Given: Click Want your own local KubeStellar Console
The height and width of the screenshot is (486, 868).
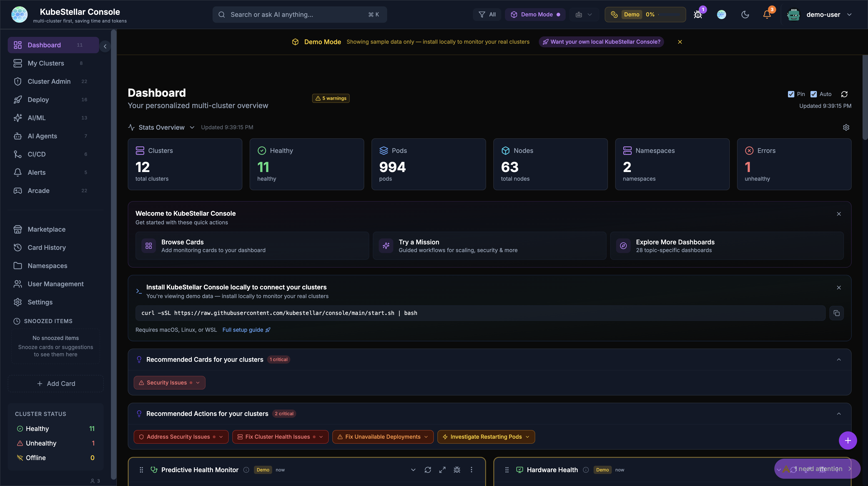Looking at the screenshot, I should (601, 42).
